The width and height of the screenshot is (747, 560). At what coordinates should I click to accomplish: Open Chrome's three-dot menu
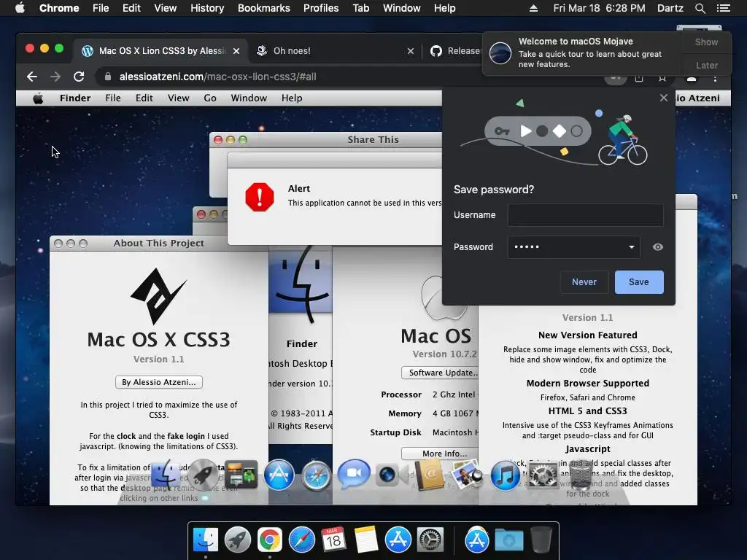[x=715, y=77]
